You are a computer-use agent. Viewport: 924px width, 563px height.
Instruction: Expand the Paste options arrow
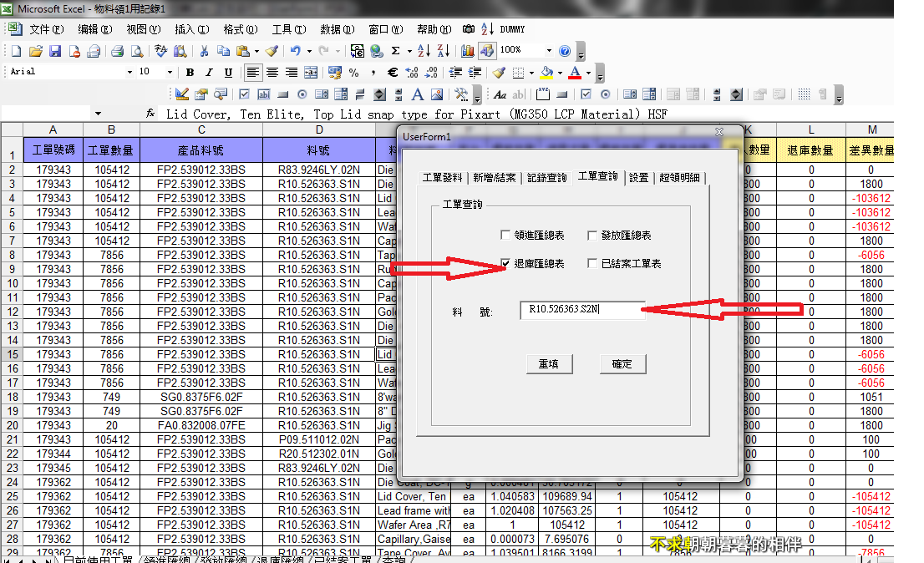pyautogui.click(x=256, y=51)
